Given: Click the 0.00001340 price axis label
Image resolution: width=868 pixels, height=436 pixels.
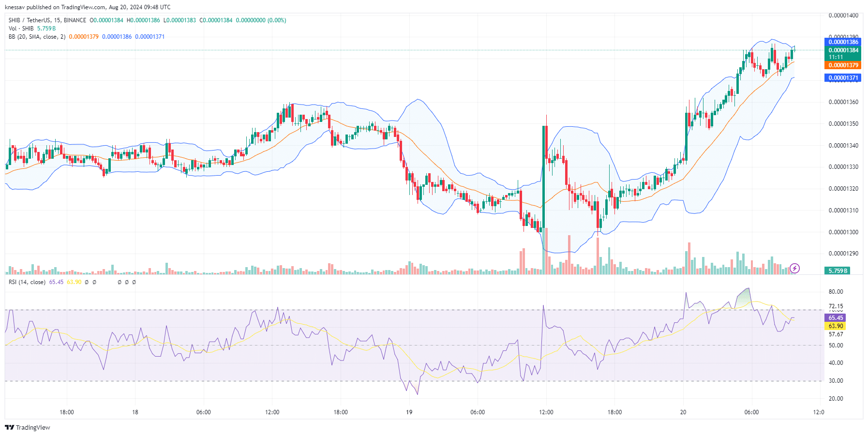Looking at the screenshot, I should pos(843,146).
